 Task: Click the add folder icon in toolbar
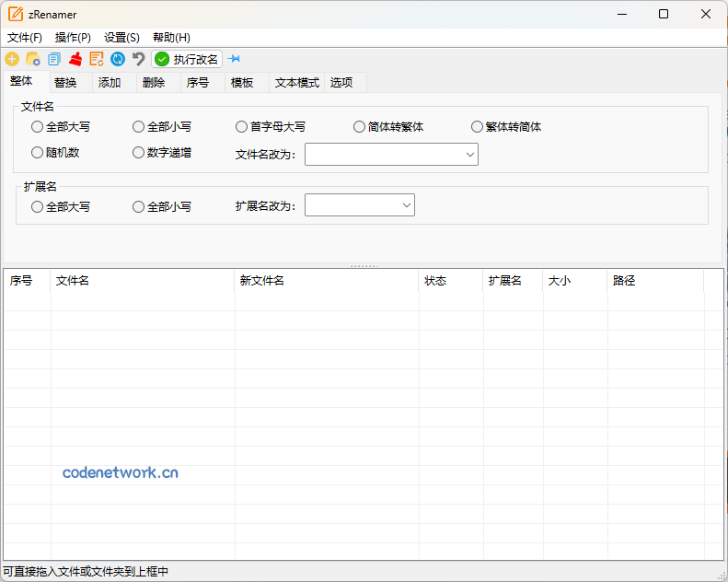(x=33, y=59)
